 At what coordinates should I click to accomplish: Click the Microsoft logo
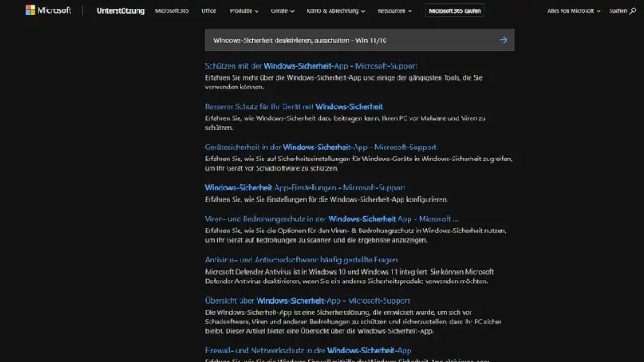tap(48, 10)
